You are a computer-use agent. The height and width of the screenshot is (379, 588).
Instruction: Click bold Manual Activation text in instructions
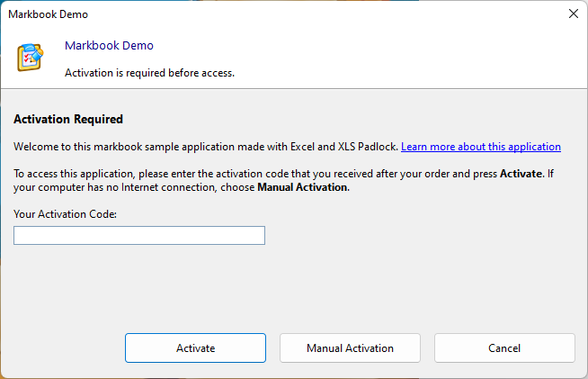pos(302,188)
